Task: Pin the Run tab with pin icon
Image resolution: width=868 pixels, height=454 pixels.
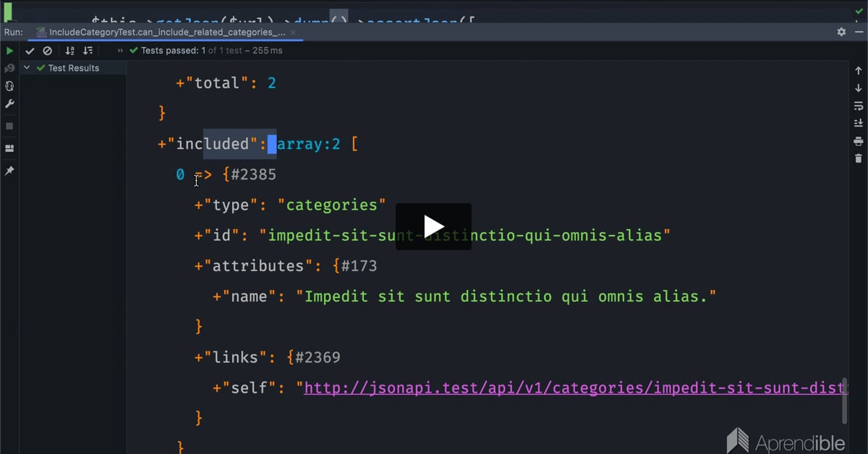Action: pos(9,171)
